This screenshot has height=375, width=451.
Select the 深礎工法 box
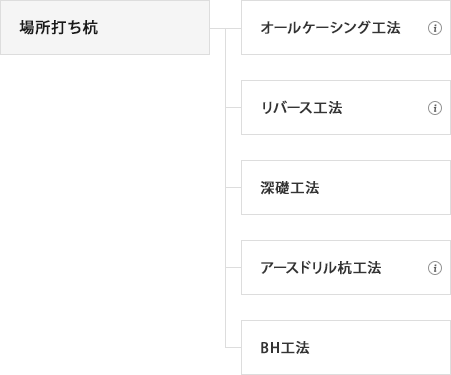click(x=346, y=187)
